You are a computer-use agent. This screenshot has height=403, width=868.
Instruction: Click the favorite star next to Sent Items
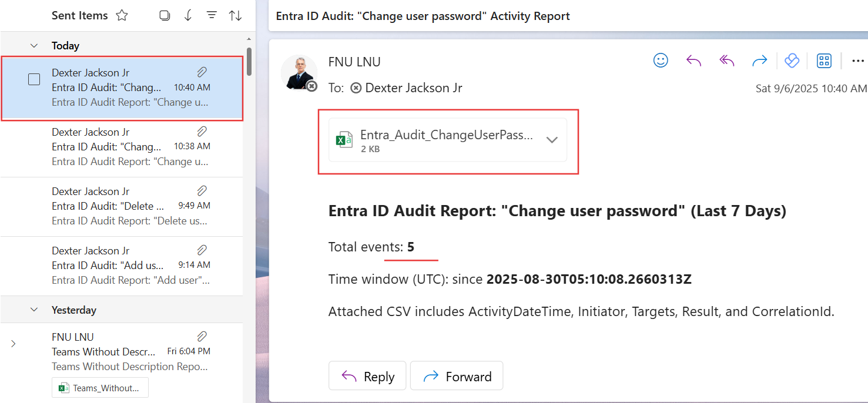(x=122, y=16)
